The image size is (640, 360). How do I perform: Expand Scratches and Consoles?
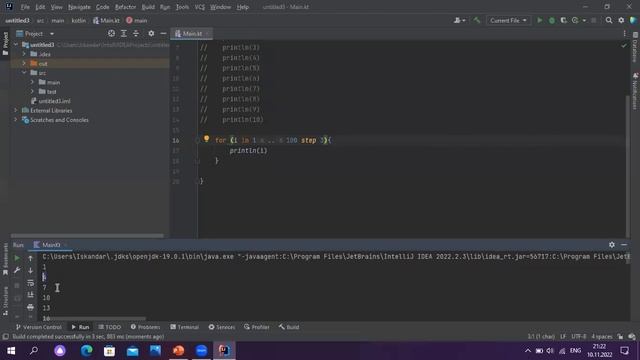point(16,120)
